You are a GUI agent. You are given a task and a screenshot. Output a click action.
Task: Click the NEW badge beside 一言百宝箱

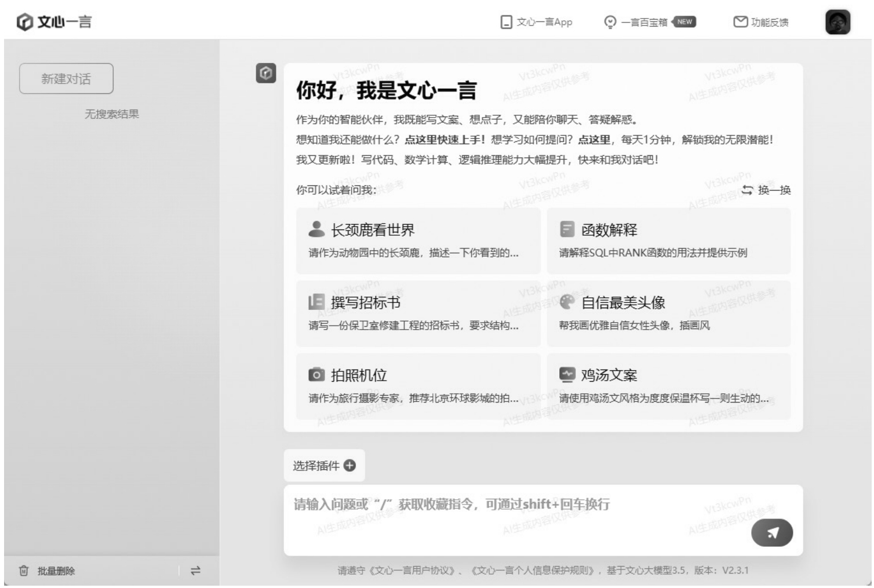coord(684,21)
